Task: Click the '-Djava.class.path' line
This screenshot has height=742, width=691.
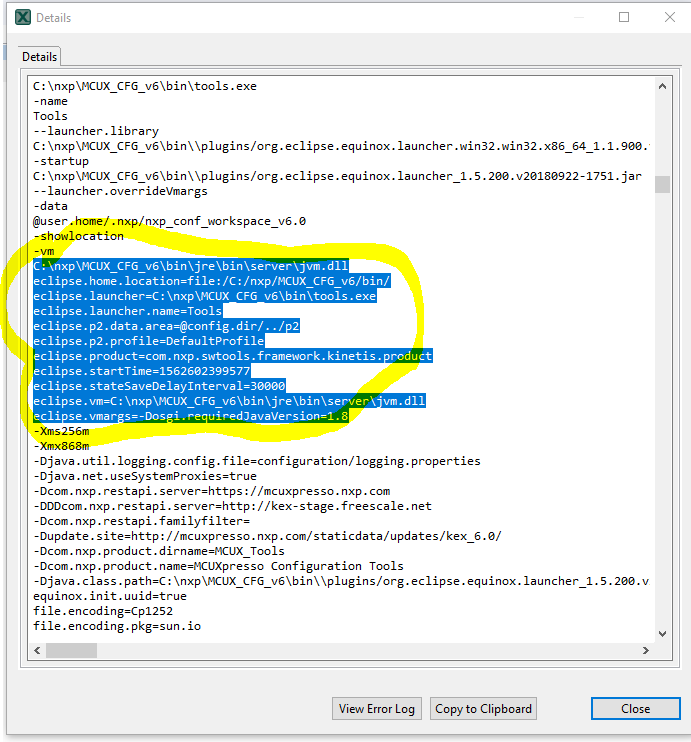Action: (341, 581)
